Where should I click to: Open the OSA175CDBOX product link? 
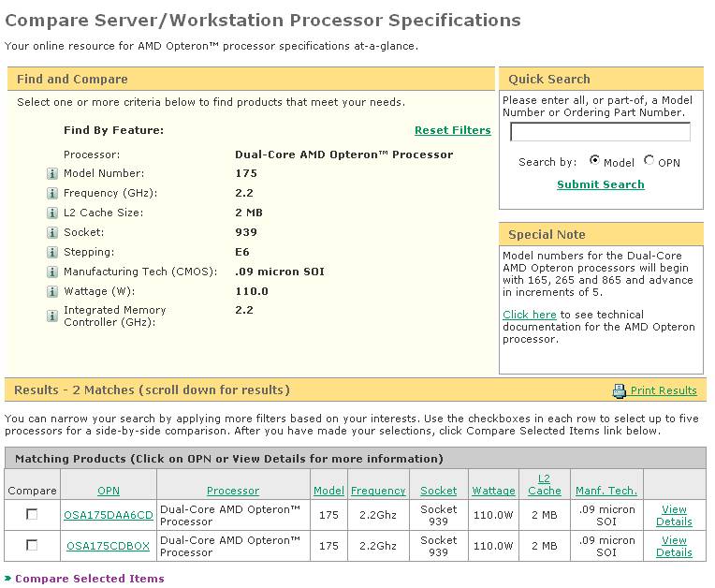tap(108, 546)
